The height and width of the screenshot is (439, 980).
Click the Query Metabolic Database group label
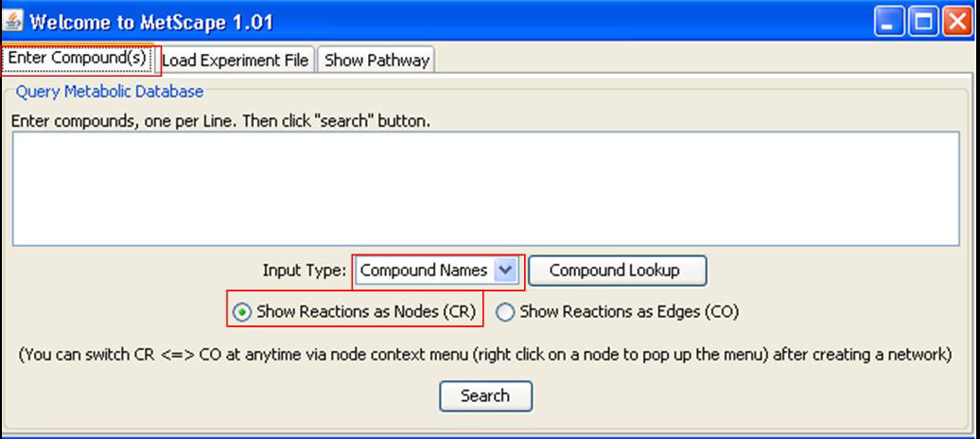tap(110, 92)
